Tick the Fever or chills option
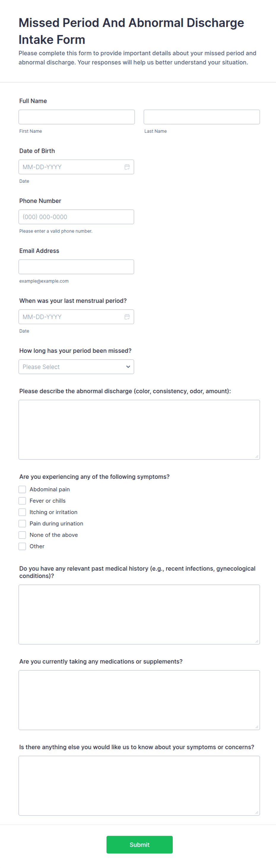Screen dimensions: 276x868 click(x=22, y=501)
